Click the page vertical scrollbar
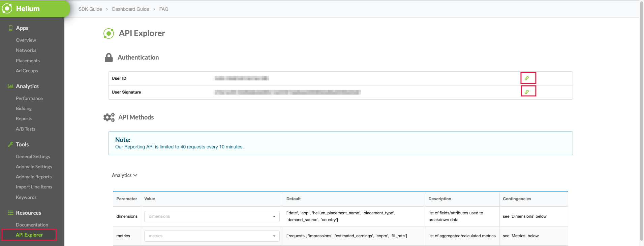Viewport: 644px width, 246px height. pyautogui.click(x=641, y=121)
